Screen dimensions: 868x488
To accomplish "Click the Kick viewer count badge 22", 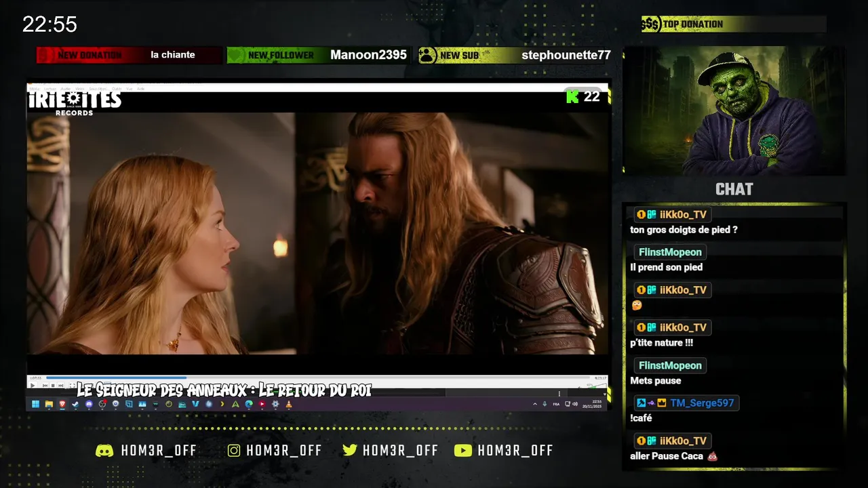I will click(584, 96).
